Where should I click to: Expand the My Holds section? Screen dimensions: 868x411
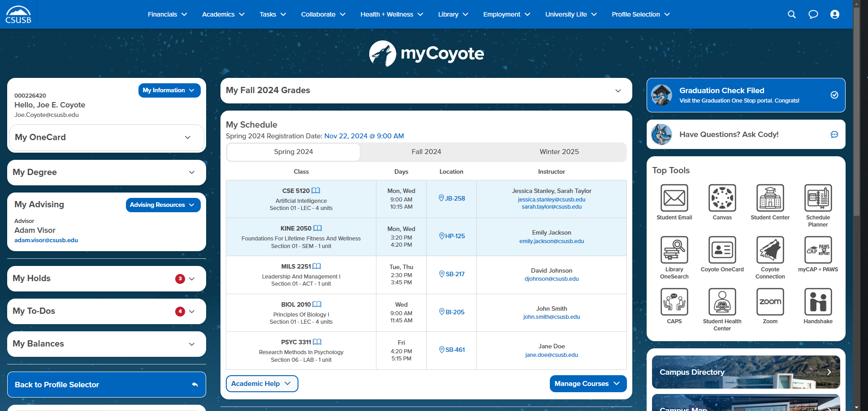pyautogui.click(x=192, y=278)
